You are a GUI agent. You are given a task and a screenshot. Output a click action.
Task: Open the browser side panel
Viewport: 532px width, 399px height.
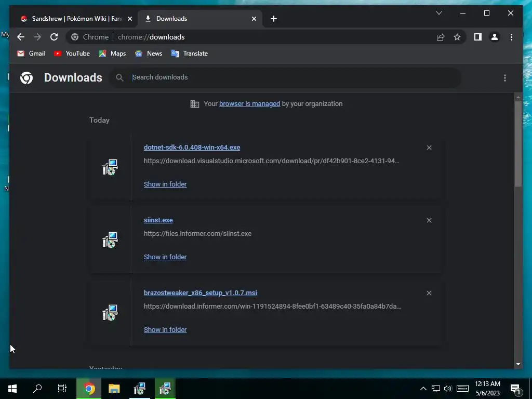point(478,37)
